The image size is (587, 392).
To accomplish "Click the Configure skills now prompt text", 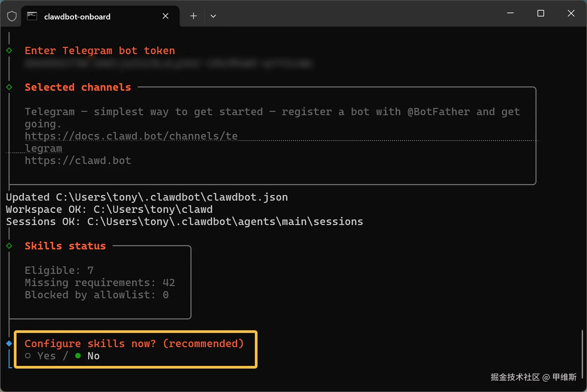I will click(134, 343).
